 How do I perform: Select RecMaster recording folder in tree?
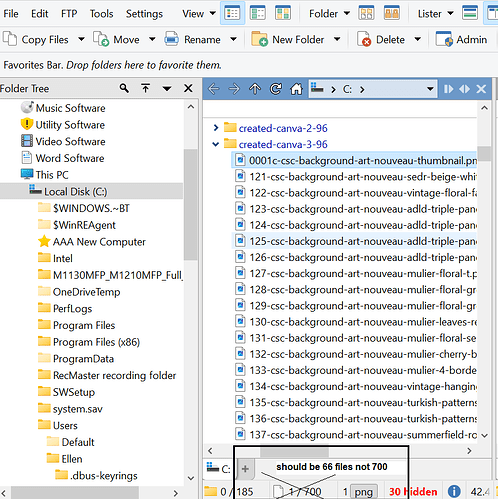tap(114, 375)
